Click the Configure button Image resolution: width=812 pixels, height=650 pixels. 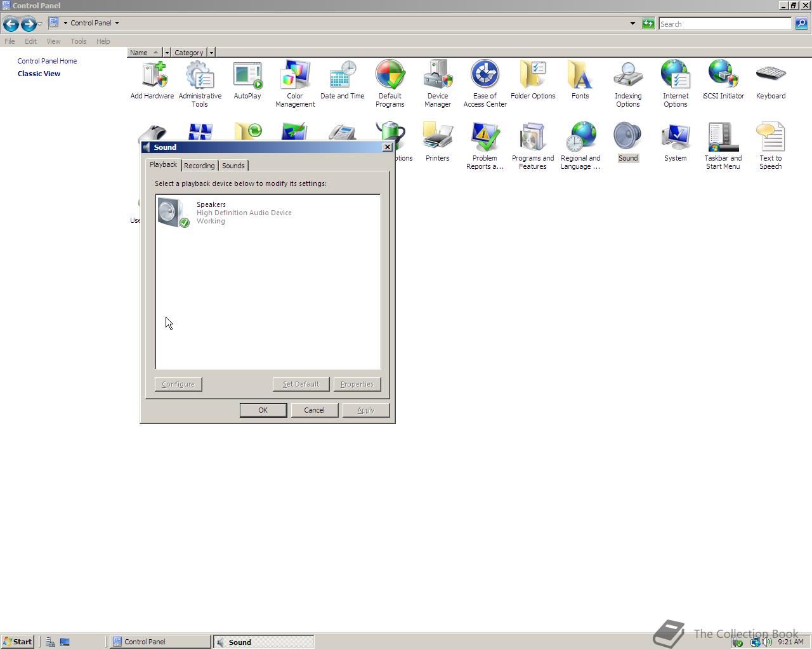pos(178,384)
